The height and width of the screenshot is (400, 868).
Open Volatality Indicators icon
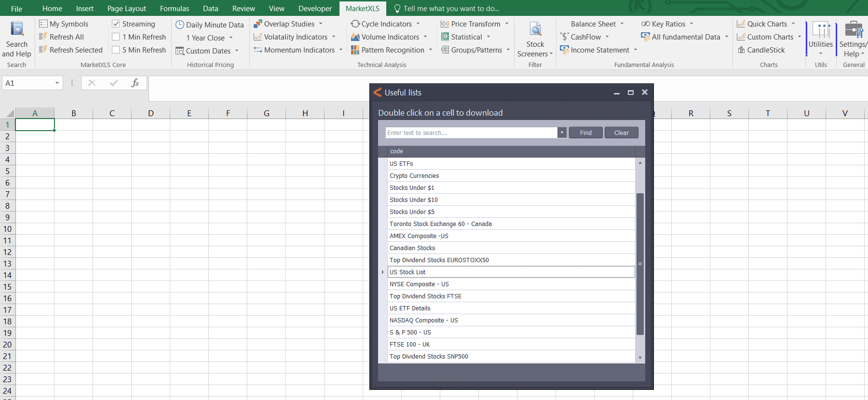[x=258, y=37]
